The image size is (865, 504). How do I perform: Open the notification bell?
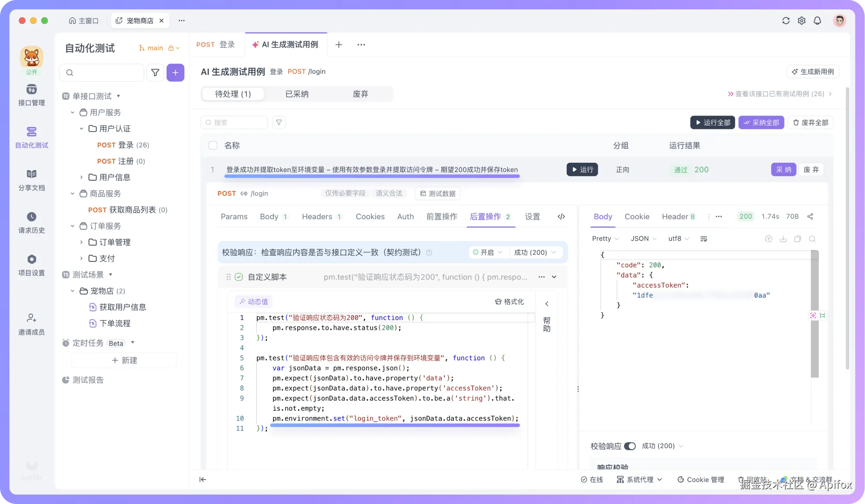[817, 21]
